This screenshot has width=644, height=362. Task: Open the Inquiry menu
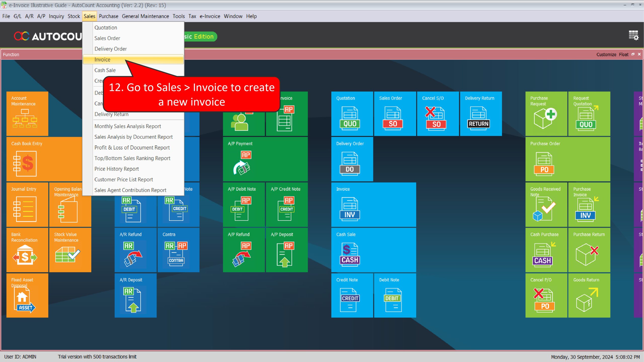coord(56,16)
